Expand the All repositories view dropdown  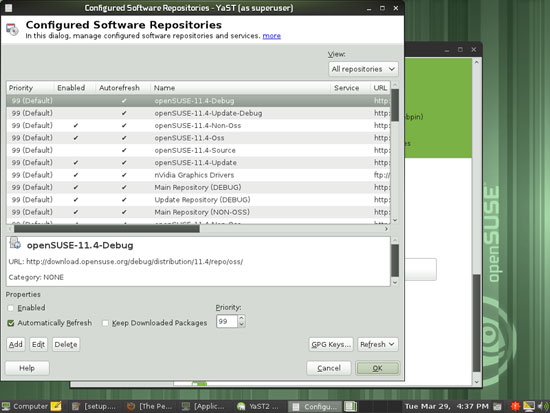point(363,69)
